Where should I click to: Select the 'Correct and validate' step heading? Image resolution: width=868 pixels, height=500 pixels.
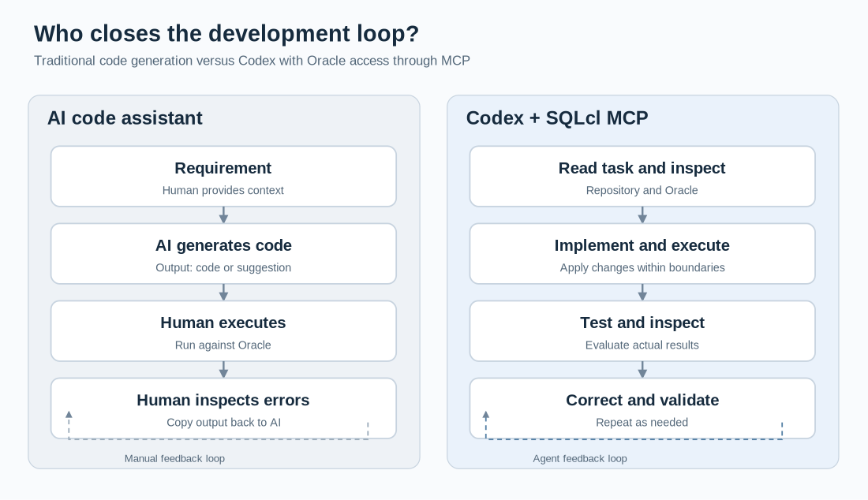(642, 400)
